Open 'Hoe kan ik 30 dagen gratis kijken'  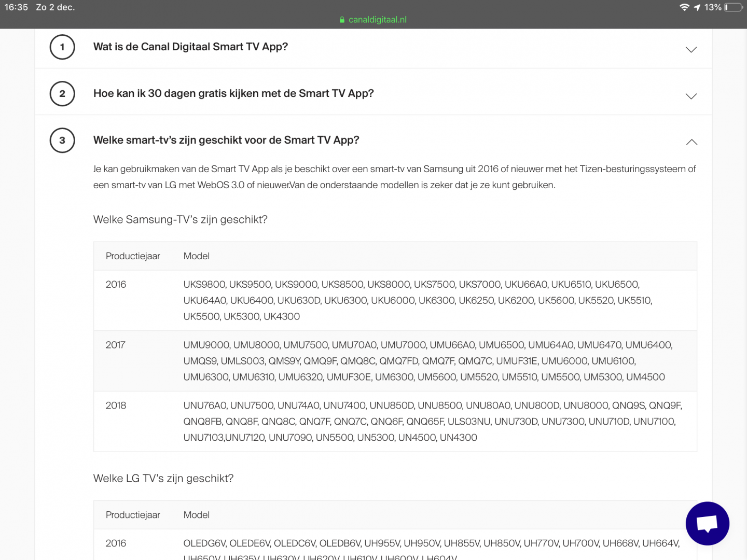(x=233, y=93)
